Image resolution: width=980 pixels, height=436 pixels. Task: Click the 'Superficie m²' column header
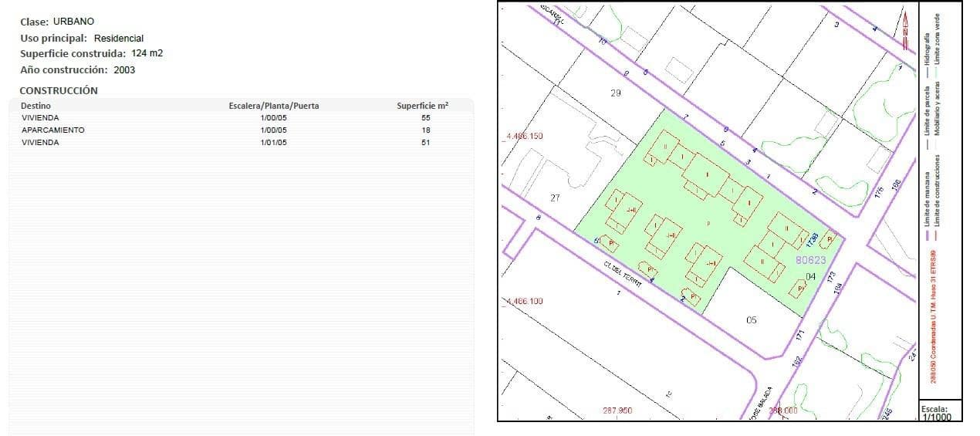click(x=423, y=106)
